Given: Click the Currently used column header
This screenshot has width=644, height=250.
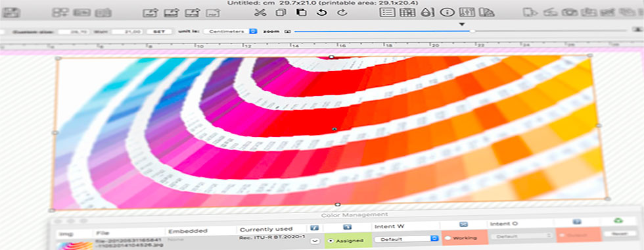Looking at the screenshot, I should (265, 229).
